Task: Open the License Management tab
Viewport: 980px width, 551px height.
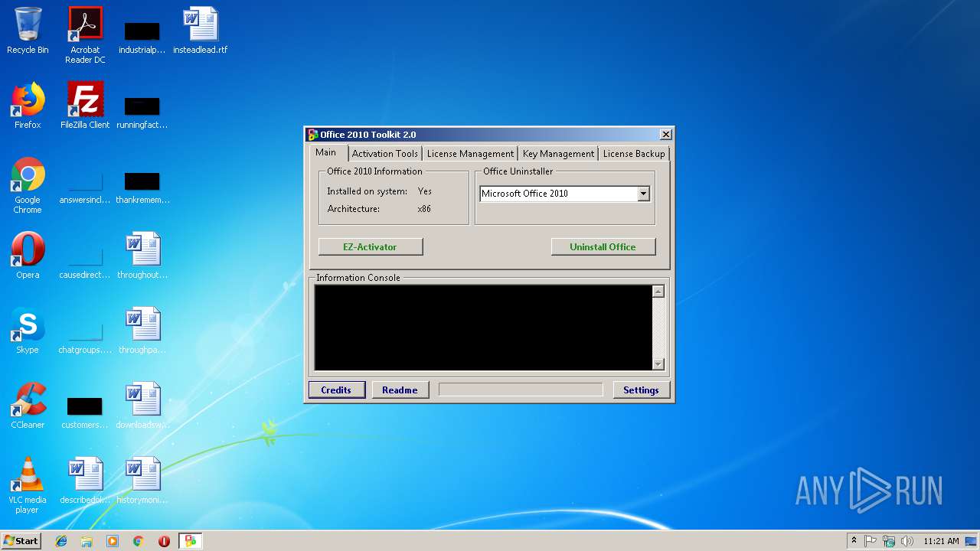Action: coord(470,154)
